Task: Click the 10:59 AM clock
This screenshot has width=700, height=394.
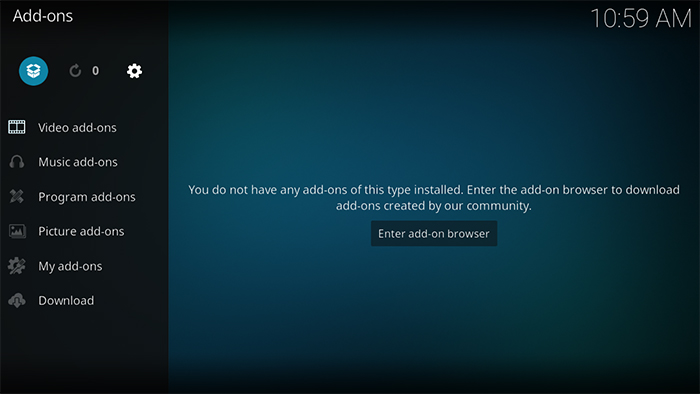Action: [x=641, y=19]
